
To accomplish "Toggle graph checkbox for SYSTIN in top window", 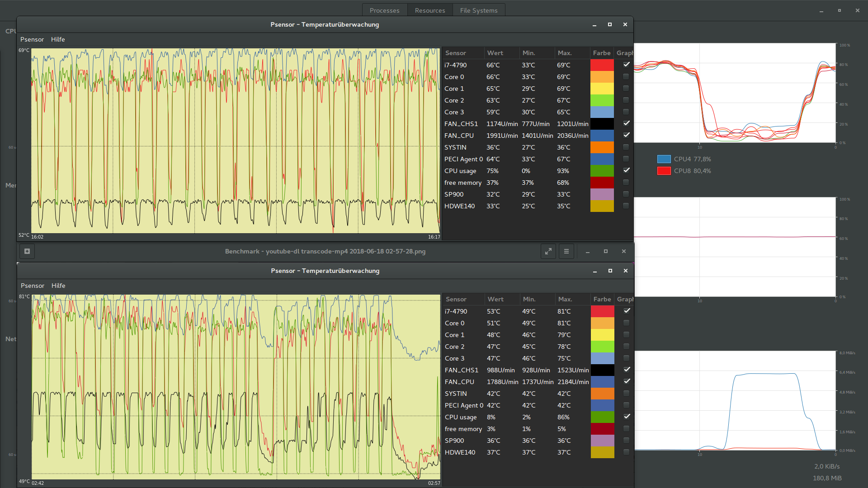I will [x=626, y=147].
